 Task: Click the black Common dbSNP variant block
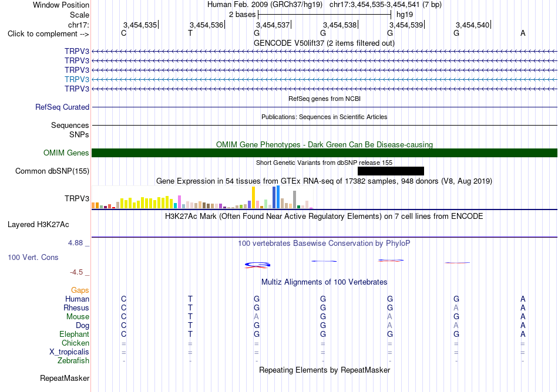[x=391, y=171]
